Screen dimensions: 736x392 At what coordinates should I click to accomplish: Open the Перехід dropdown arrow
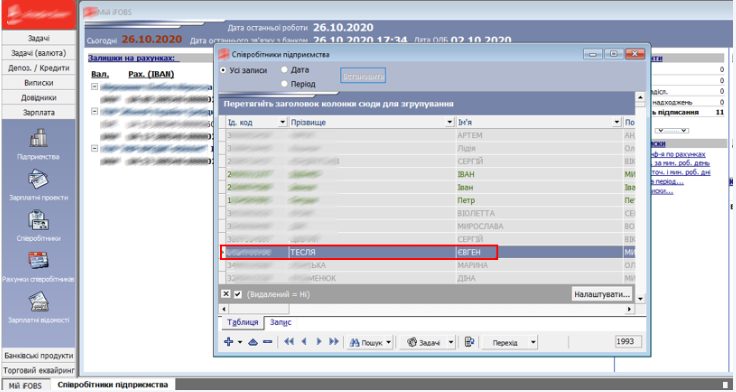pyautogui.click(x=533, y=343)
